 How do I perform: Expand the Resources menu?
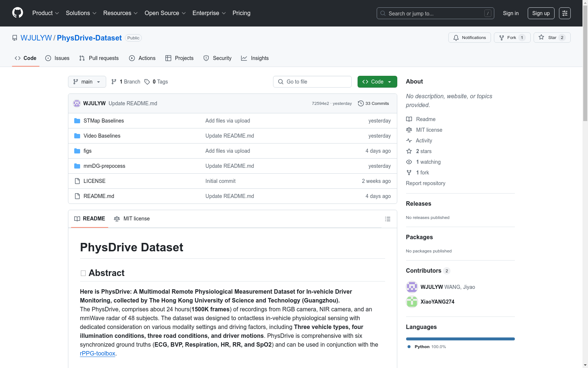tap(121, 13)
